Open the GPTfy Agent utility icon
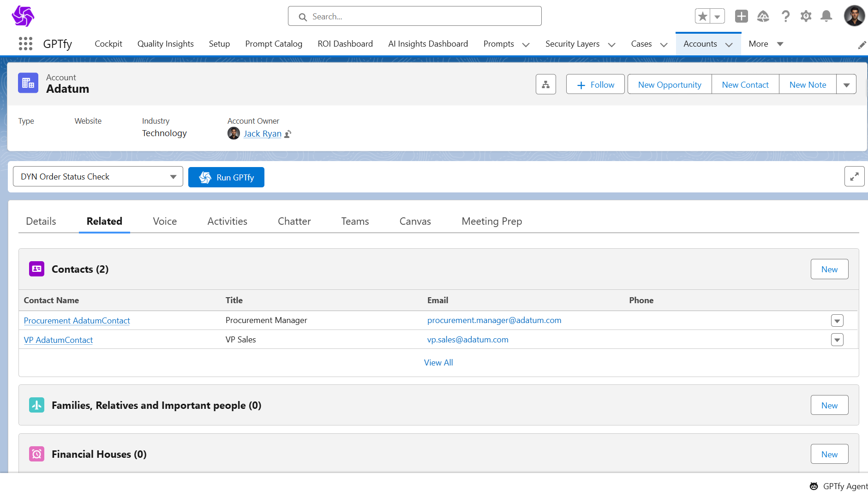868x497 pixels. (x=814, y=486)
